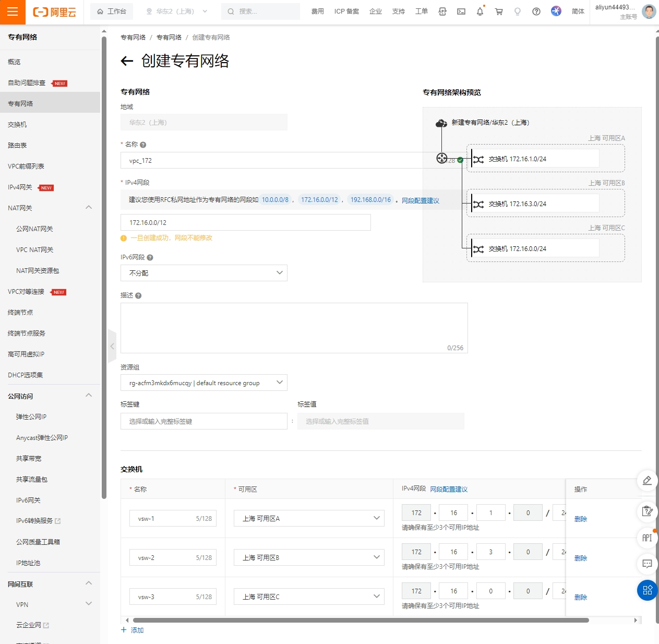Select 交换机 in the left sidebar

[17, 125]
